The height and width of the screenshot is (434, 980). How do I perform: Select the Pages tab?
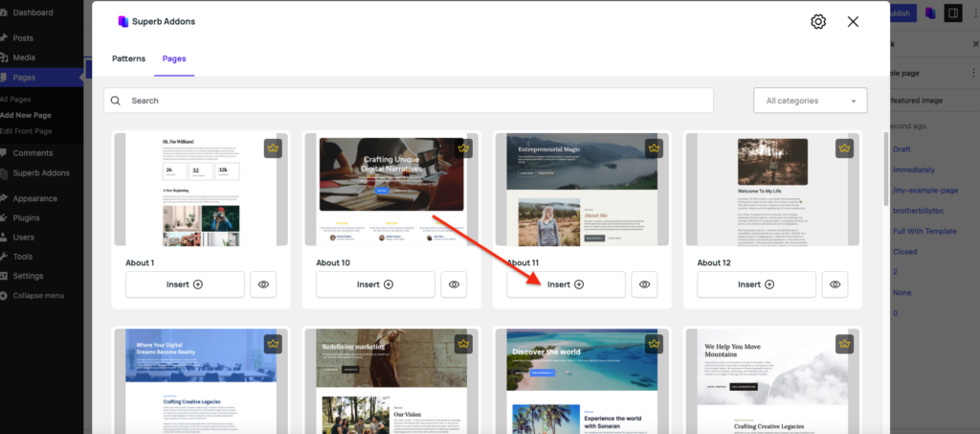174,58
